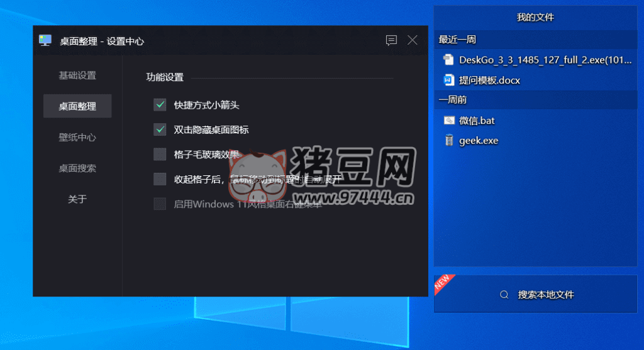Switch to the 壁纸中心 tab
The image size is (644, 350).
pos(77,137)
